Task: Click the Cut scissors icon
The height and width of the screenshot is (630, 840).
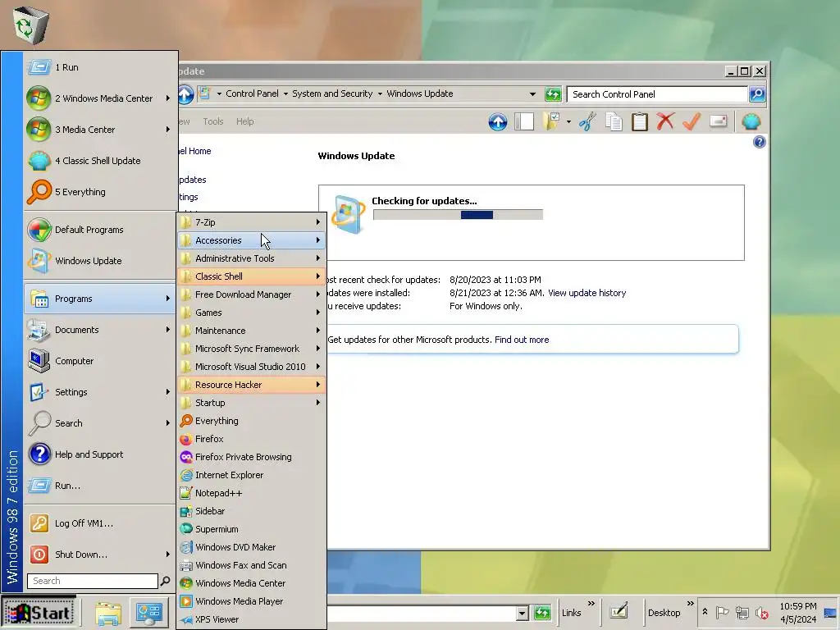Action: pos(587,121)
